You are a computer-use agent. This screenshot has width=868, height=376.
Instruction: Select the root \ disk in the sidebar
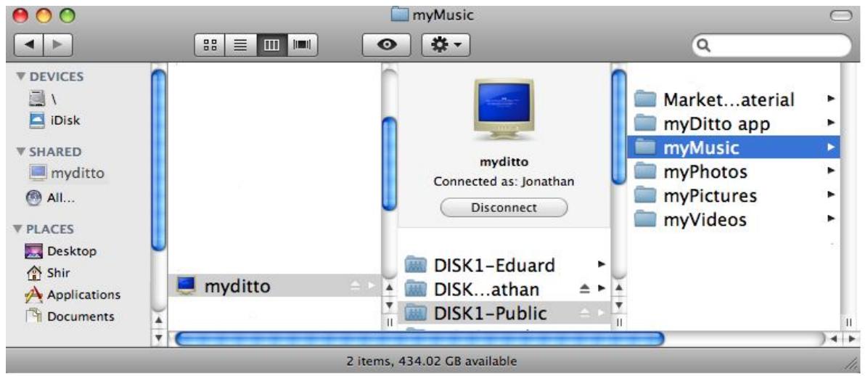(x=44, y=99)
